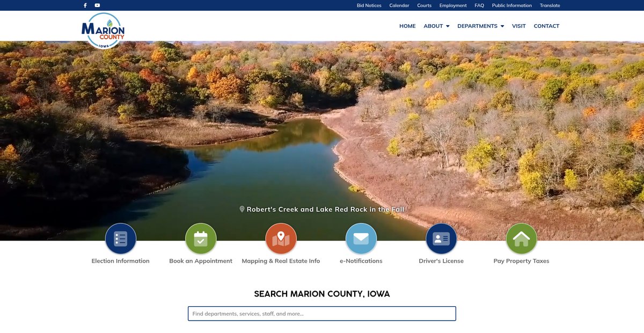Viewport: 644px width, 333px height.
Task: Click the e-Notifications envelope icon
Action: point(361,238)
